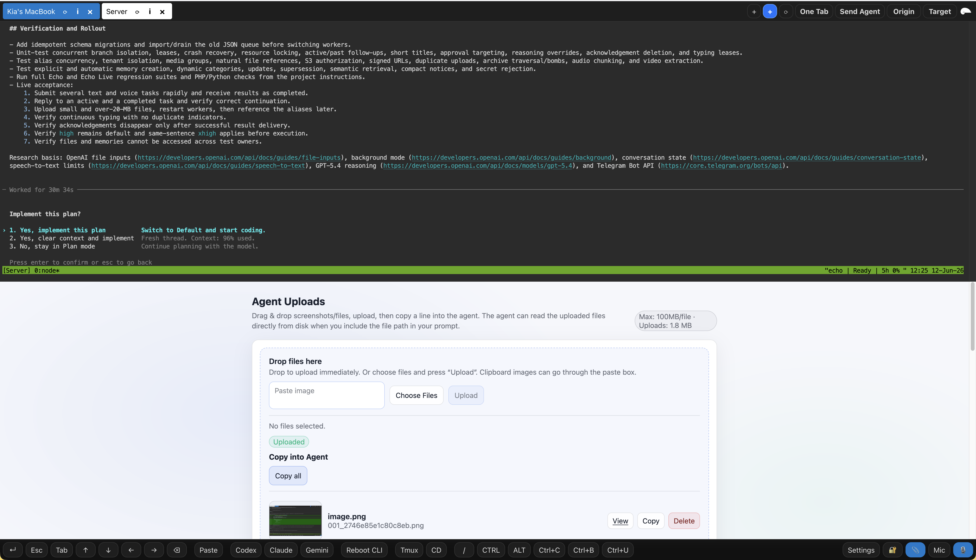Screen dimensions: 976x560
Task: Open the speech-to-text guide link
Action: pyautogui.click(x=198, y=166)
